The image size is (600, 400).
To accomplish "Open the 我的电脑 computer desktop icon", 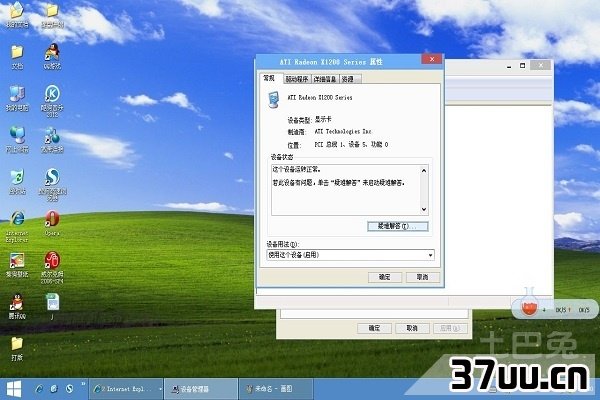I will coord(17,94).
